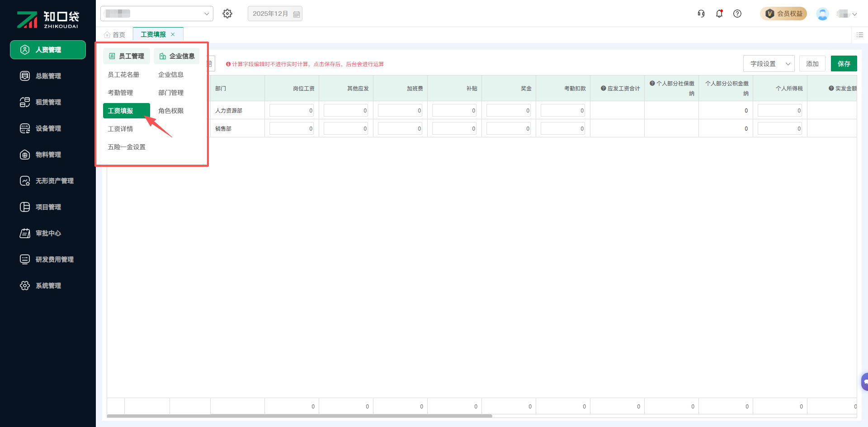Click 加班费 field for 销售部

[x=400, y=128]
